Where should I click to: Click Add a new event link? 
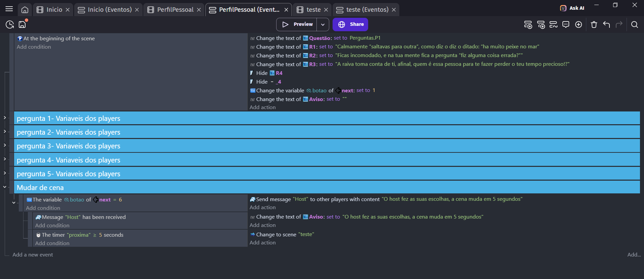(x=33, y=255)
